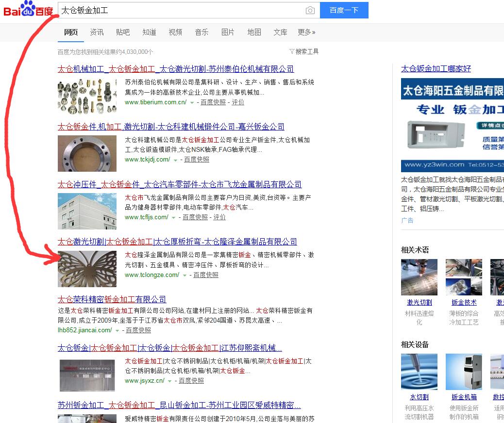Visit lhb852.jiancai.com link
504x423 pixels.
click(85, 330)
